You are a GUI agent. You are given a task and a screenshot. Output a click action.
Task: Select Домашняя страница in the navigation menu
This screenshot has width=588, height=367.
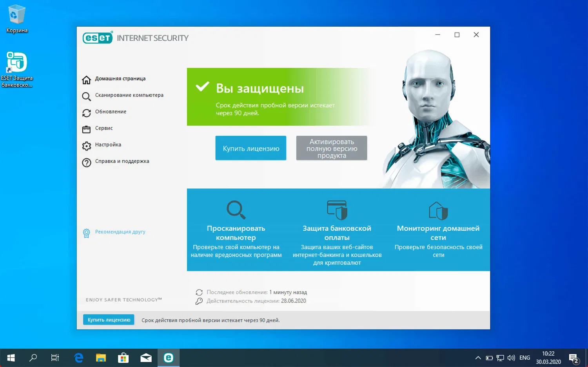(120, 79)
